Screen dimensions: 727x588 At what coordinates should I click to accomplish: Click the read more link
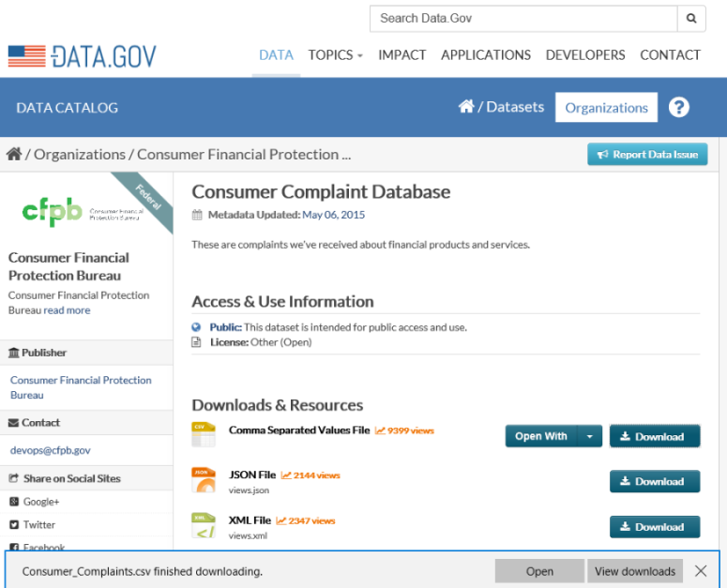(67, 310)
